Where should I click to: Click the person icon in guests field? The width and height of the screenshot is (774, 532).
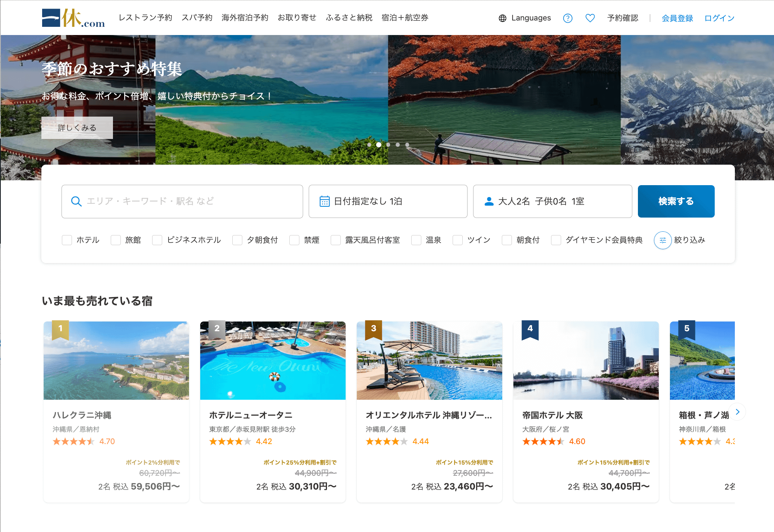[489, 201]
